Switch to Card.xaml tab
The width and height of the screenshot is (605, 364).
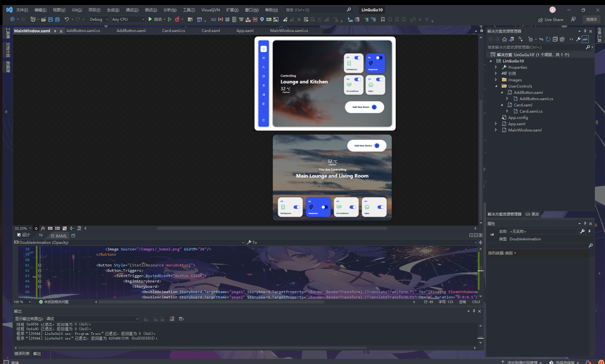coord(211,30)
